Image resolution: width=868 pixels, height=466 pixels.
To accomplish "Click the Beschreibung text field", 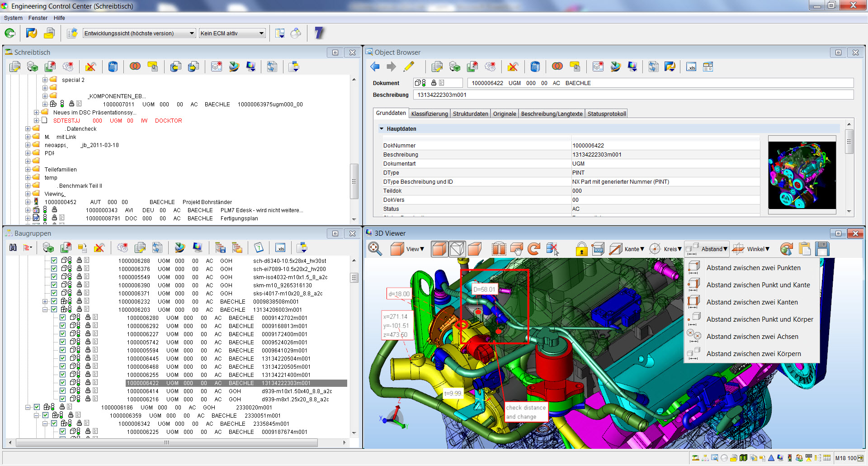I will coord(633,95).
